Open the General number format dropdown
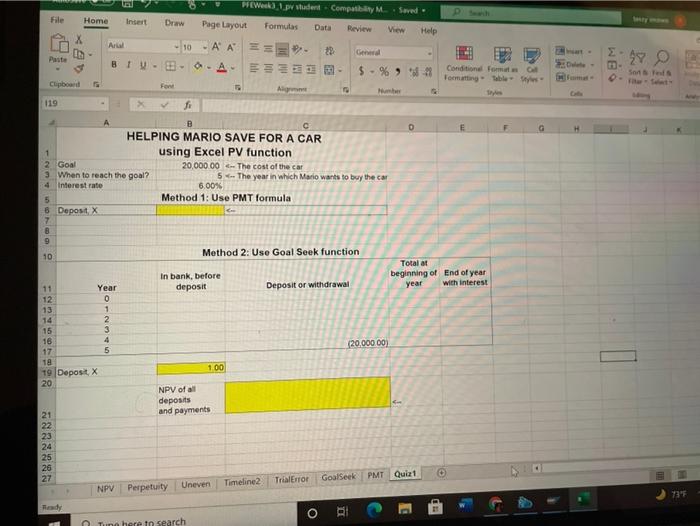This screenshot has width=700, height=526. [429, 54]
